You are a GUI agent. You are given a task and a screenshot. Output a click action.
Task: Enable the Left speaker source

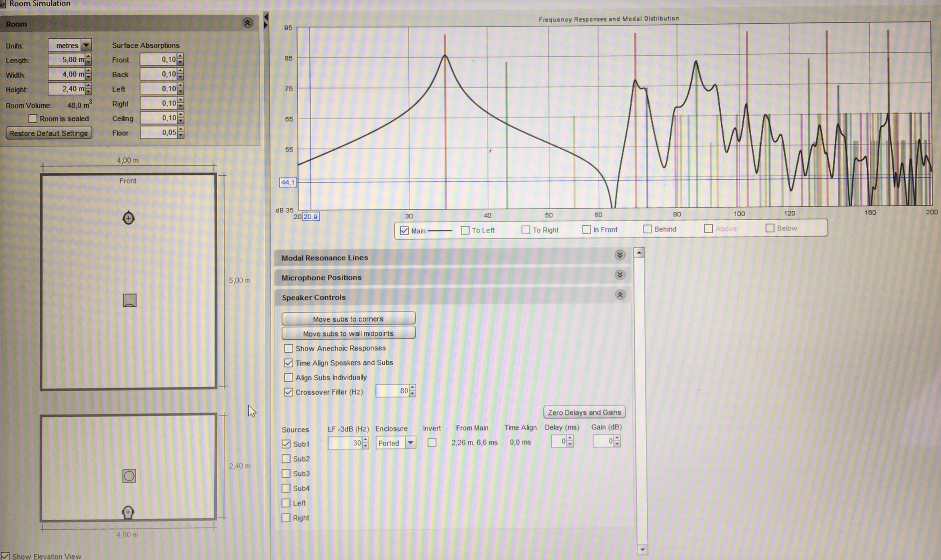pos(286,503)
